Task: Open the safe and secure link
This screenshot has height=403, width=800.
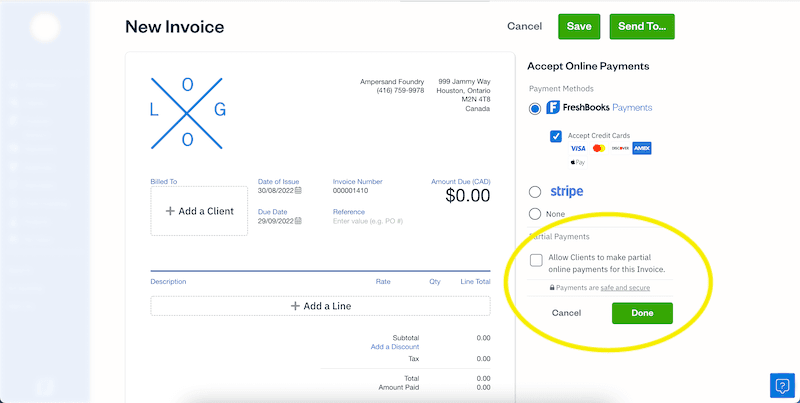Action: pyautogui.click(x=627, y=288)
